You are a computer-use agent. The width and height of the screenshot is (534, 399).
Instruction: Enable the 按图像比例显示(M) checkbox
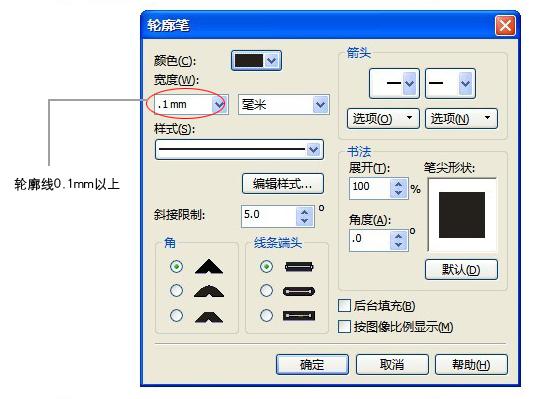pos(344,326)
